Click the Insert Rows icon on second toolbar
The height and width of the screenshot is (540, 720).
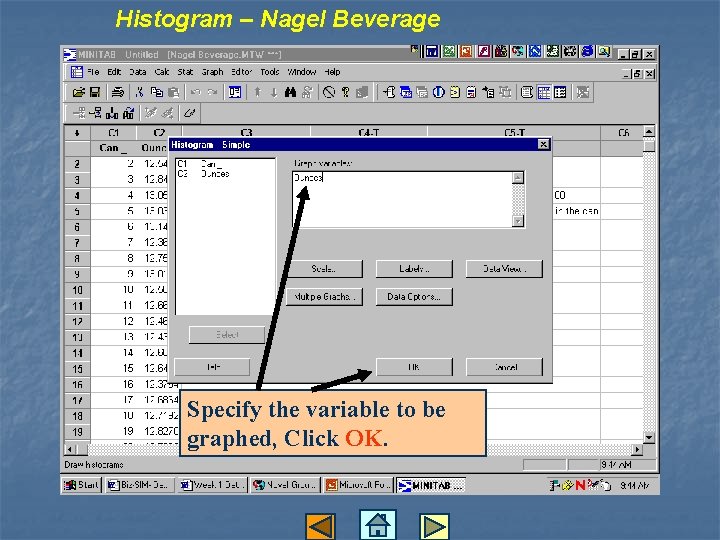pyautogui.click(x=96, y=112)
